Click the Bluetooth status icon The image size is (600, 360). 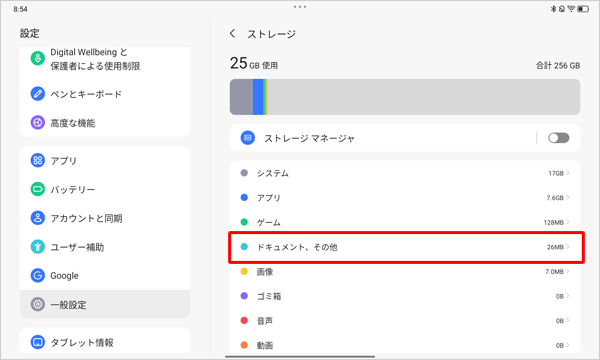tap(553, 9)
